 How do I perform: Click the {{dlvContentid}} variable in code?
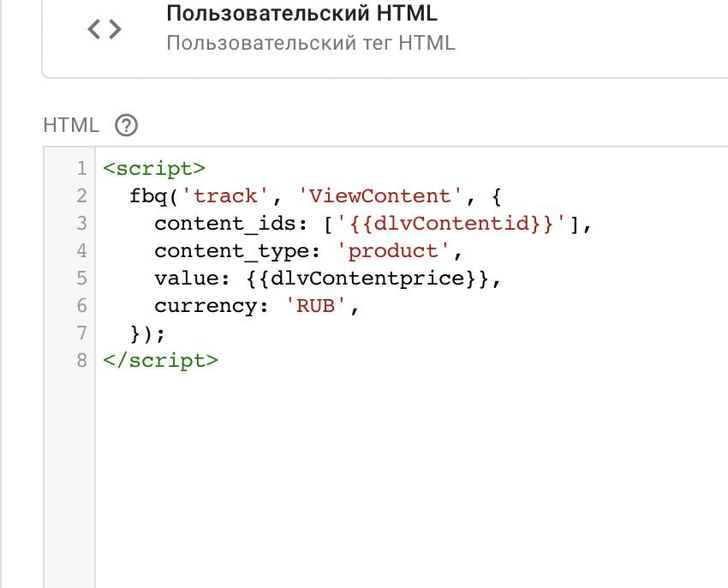(451, 224)
